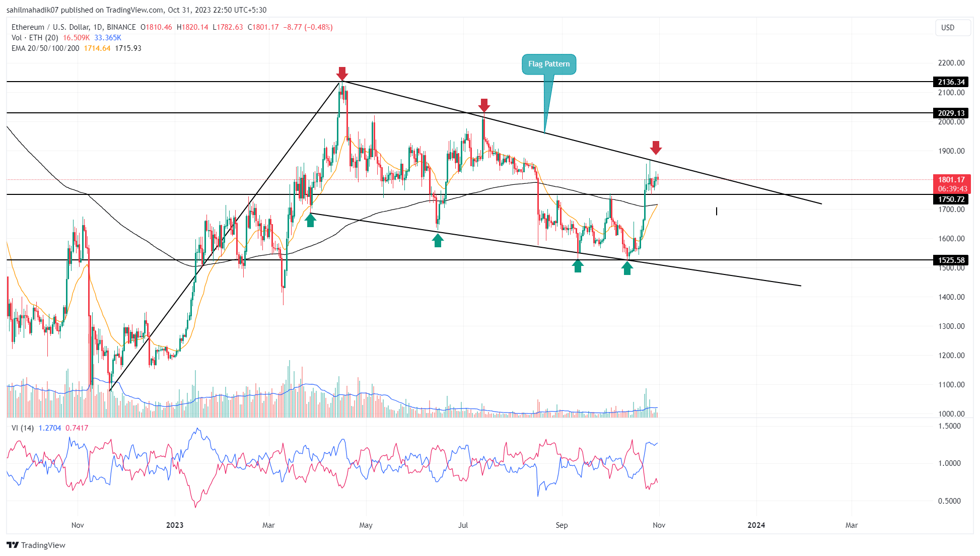
Task: Click the green arrow below the June low
Action: 438,240
